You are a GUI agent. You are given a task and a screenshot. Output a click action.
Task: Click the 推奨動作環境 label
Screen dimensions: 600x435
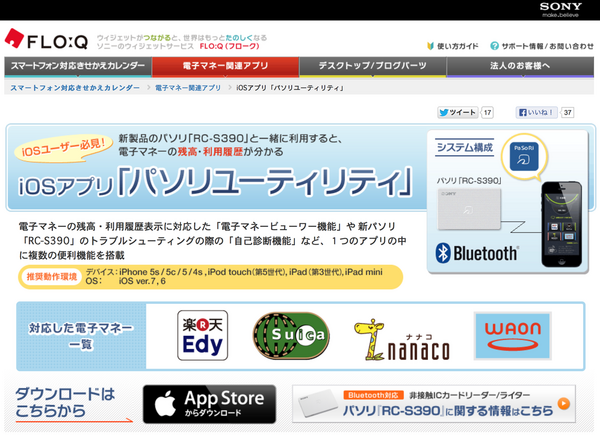52,277
